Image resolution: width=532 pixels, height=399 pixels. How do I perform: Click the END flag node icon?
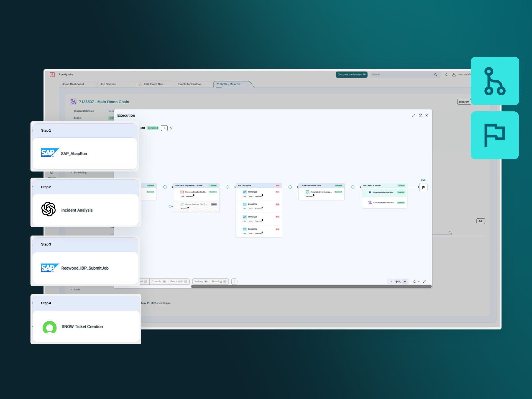click(x=423, y=187)
